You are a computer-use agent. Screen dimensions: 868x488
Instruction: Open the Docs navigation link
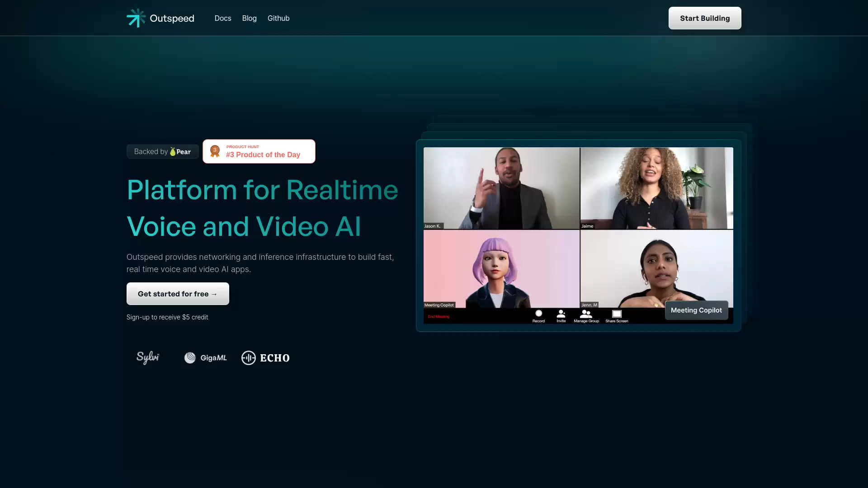click(x=223, y=18)
